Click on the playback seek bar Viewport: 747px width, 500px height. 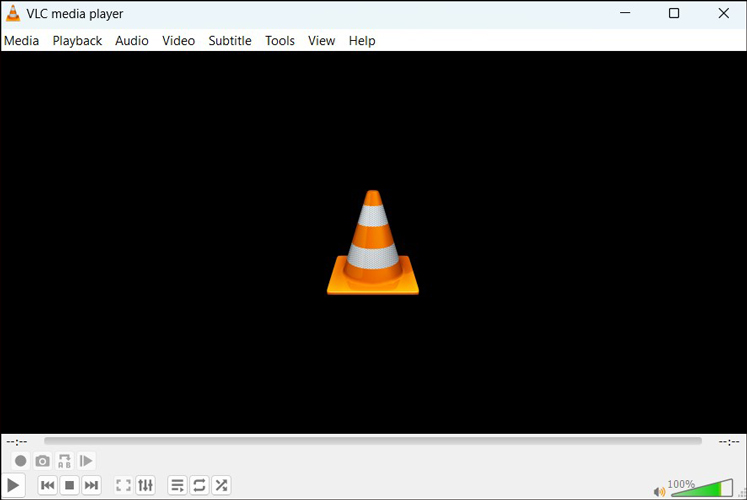373,441
